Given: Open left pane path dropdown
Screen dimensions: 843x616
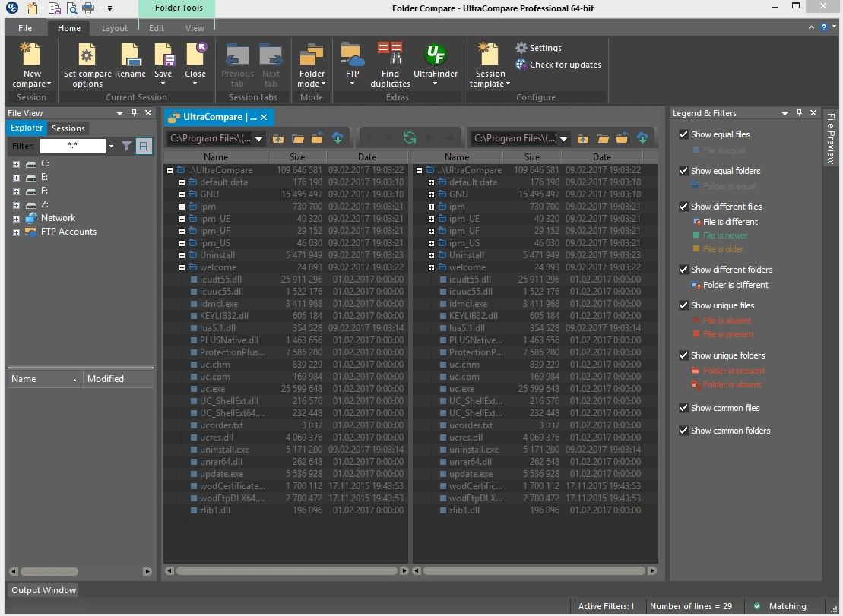Looking at the screenshot, I should [x=258, y=138].
